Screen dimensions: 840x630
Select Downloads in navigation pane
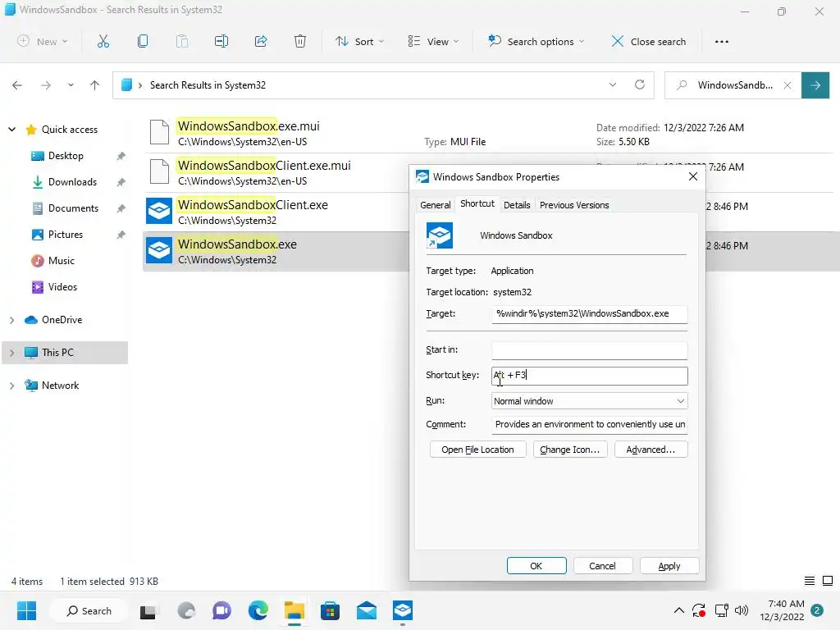[72, 182]
